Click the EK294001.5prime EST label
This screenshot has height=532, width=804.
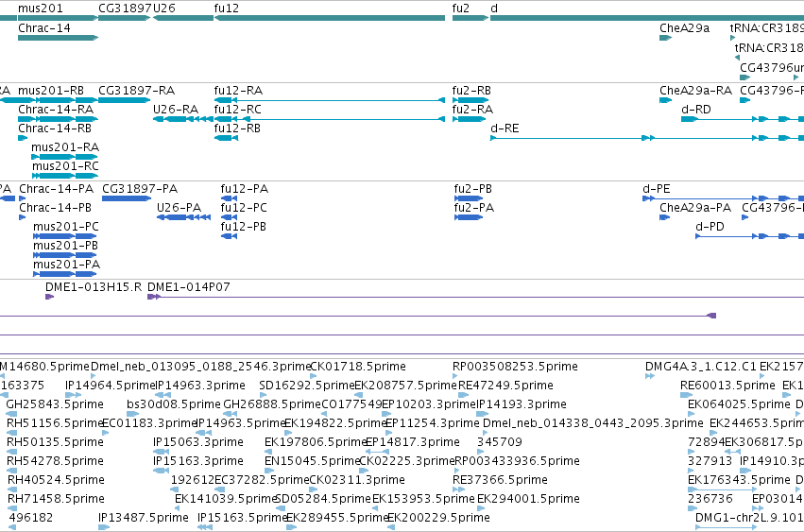pyautogui.click(x=529, y=500)
